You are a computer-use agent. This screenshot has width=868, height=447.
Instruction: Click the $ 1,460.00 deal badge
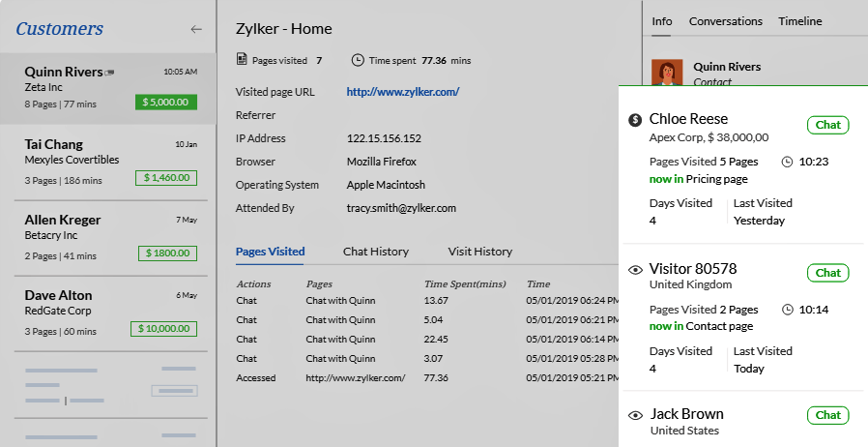[x=166, y=178]
